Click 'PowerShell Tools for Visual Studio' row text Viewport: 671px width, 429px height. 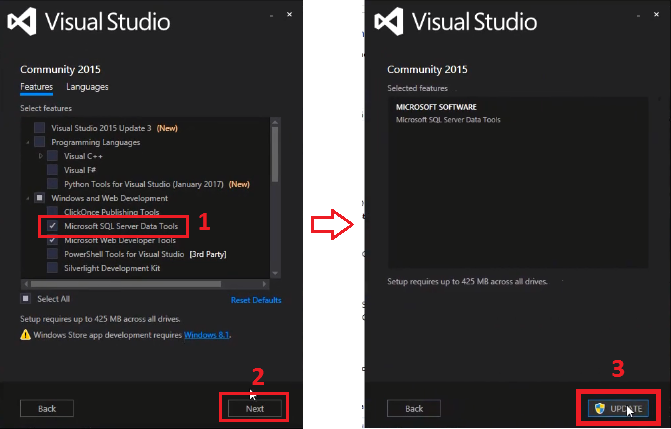124,254
